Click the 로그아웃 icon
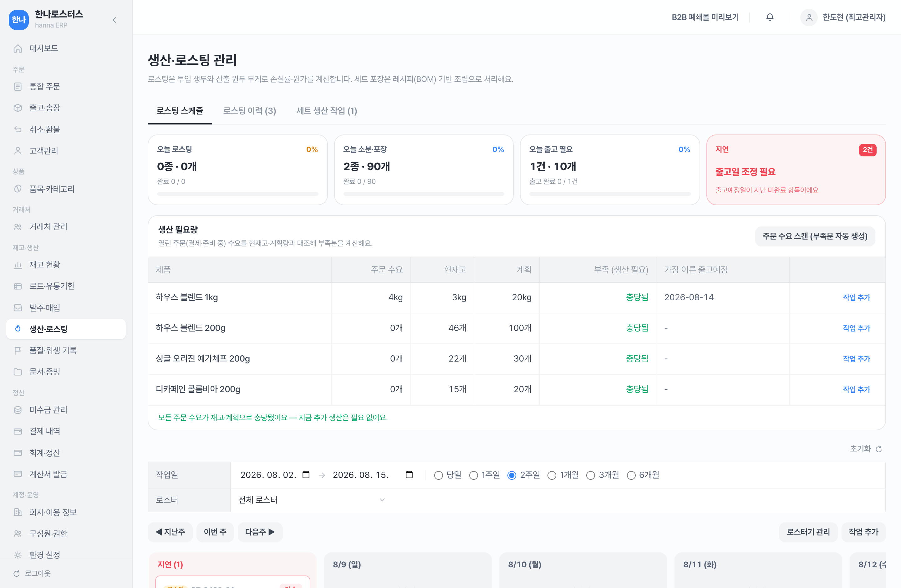Image resolution: width=901 pixels, height=588 pixels. click(x=16, y=574)
